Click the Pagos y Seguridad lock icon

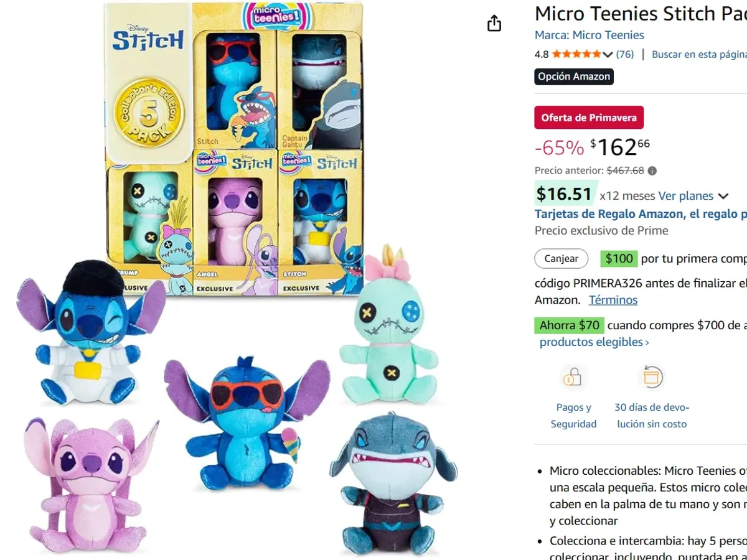pos(573,377)
